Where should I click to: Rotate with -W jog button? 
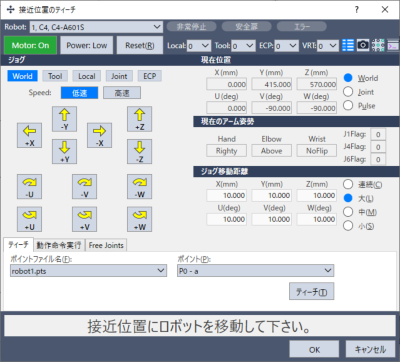coord(139,186)
